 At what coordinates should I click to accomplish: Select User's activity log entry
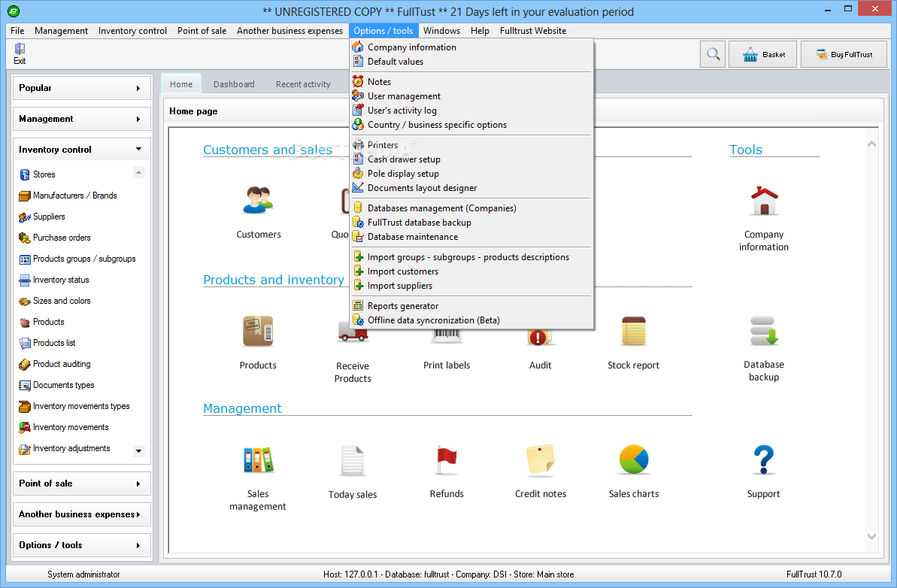pos(471,111)
